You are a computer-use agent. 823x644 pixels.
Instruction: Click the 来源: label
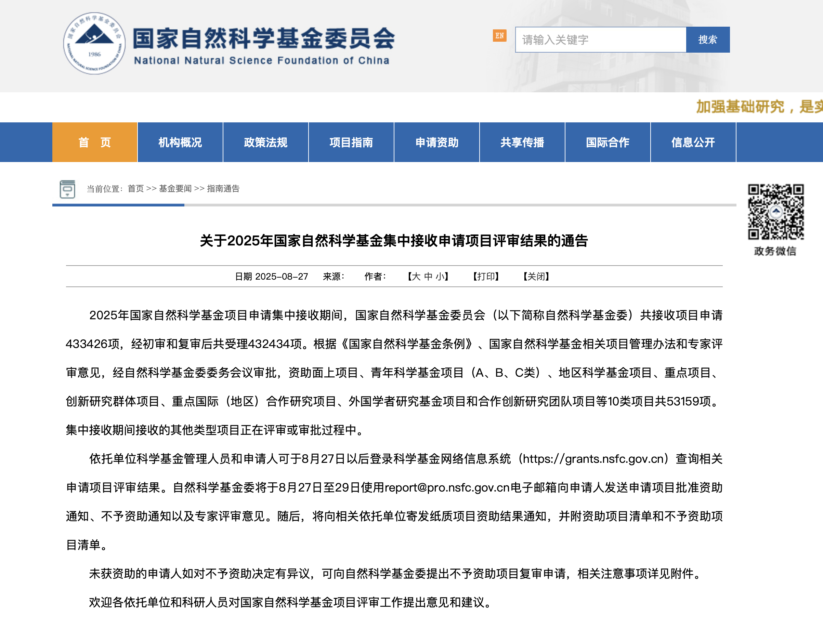(x=334, y=277)
